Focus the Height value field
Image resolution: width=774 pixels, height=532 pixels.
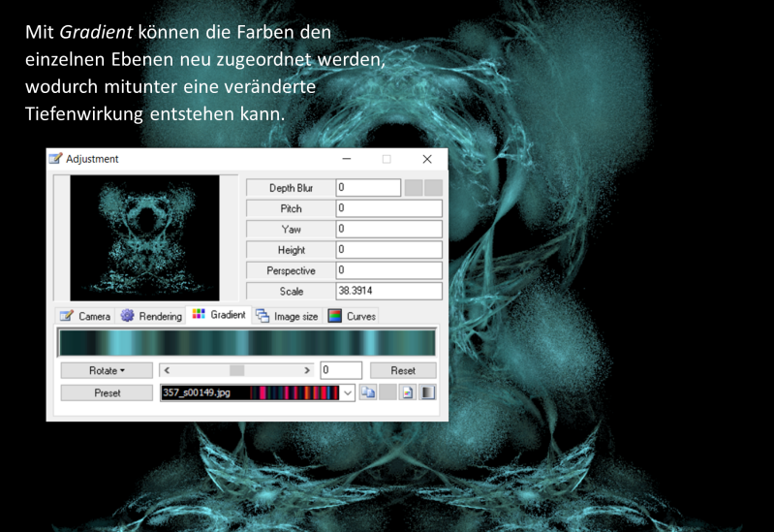389,250
